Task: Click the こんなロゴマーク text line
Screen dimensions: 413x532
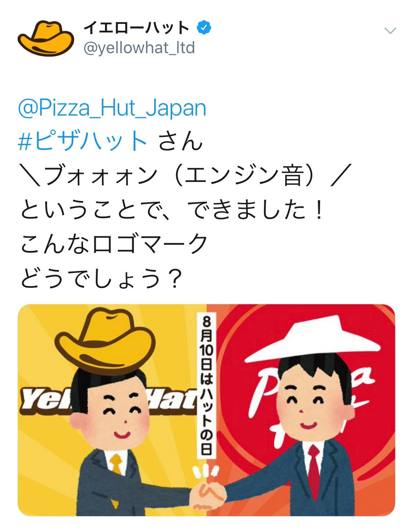Action: pyautogui.click(x=114, y=244)
